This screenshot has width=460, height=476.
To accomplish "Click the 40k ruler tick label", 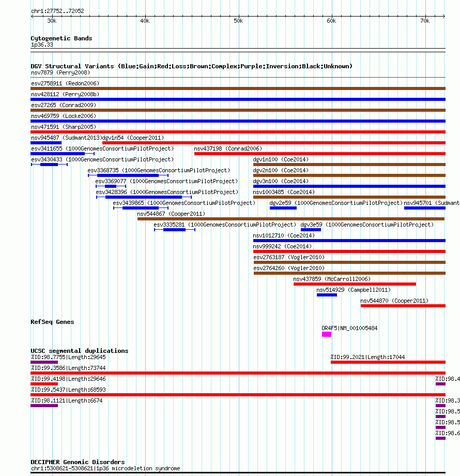I will (145, 21).
